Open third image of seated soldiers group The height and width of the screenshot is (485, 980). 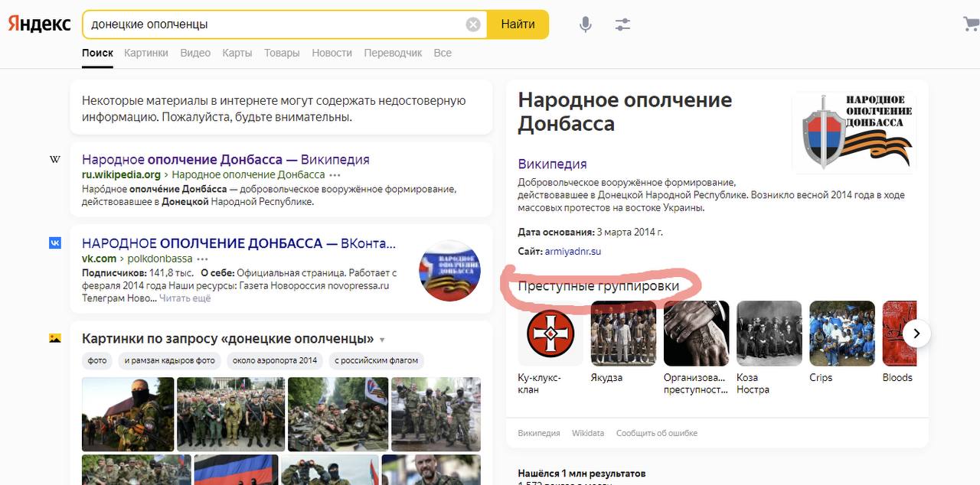pos(336,414)
